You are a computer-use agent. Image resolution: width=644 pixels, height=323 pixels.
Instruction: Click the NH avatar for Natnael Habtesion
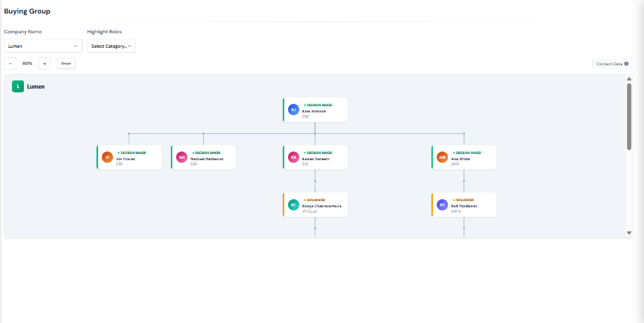(x=182, y=157)
